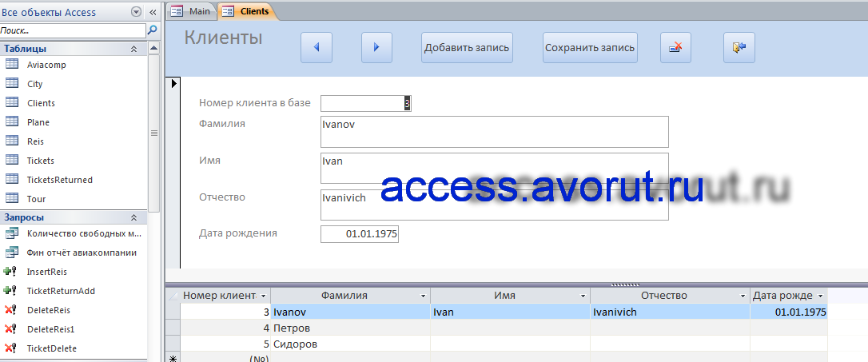This screenshot has width=868, height=362.
Task: Select the Clients form tab
Action: pos(246,11)
